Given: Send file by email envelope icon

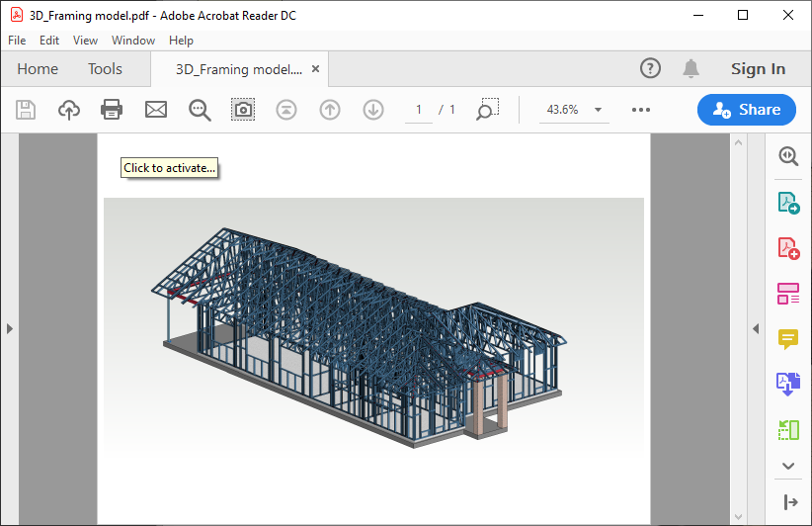Looking at the screenshot, I should [x=156, y=110].
